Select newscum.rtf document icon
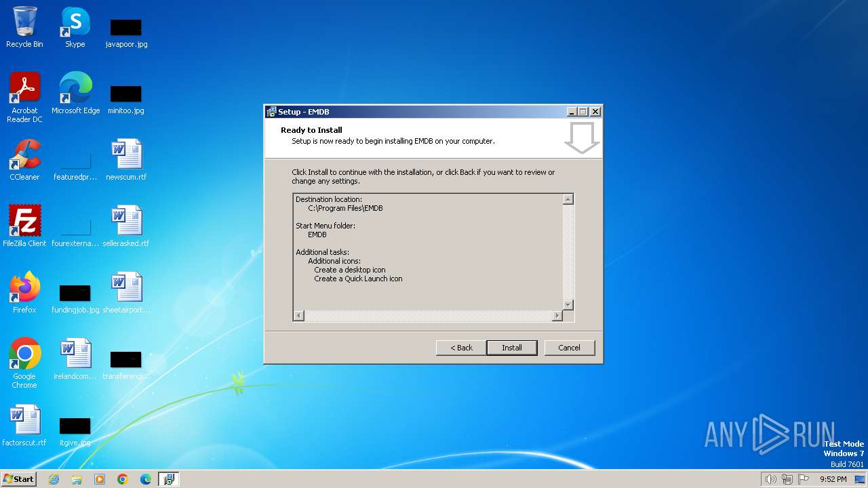The image size is (868, 488). point(126,160)
